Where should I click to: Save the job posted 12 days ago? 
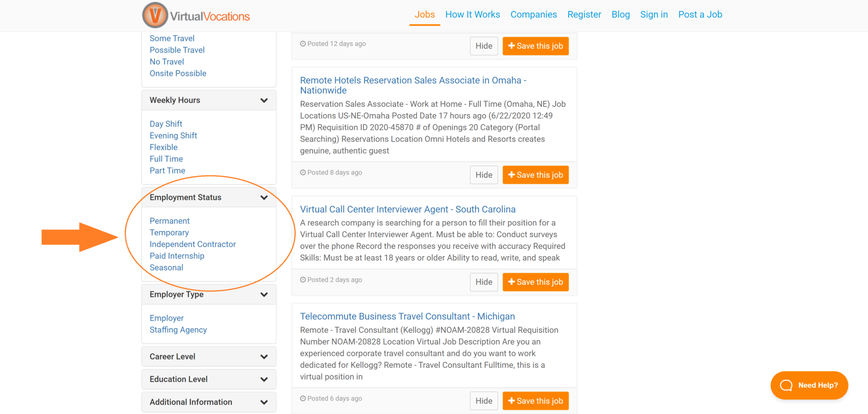(x=535, y=46)
